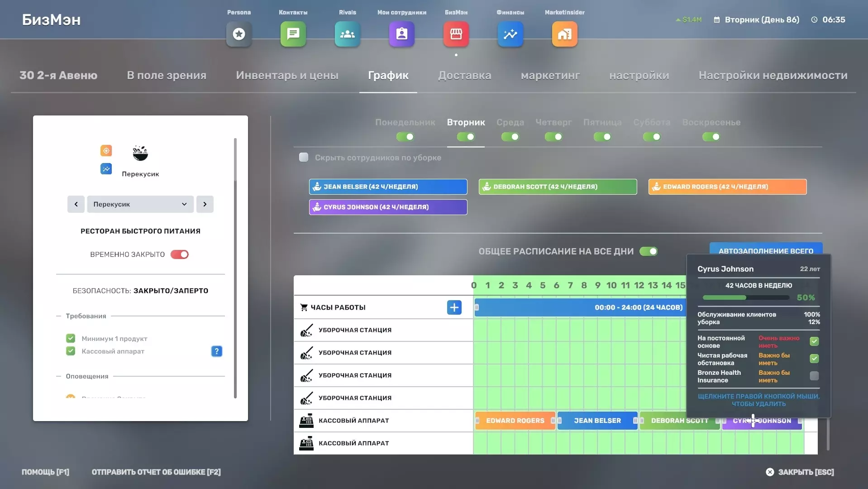This screenshot has height=489, width=868.
Task: Open the Мои сотрудники icon
Action: 402,34
